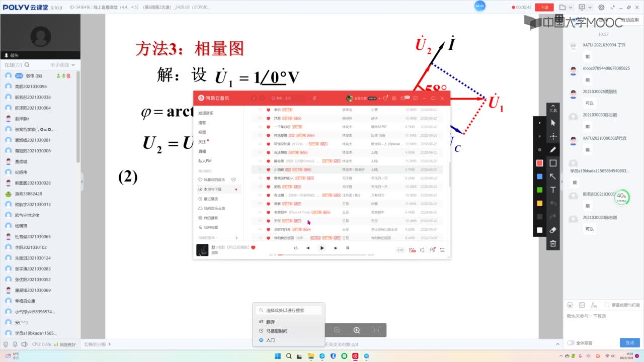Image resolution: width=644 pixels, height=362 pixels.
Task: Toggle loop mode in NetEase player
Action: tap(296, 248)
